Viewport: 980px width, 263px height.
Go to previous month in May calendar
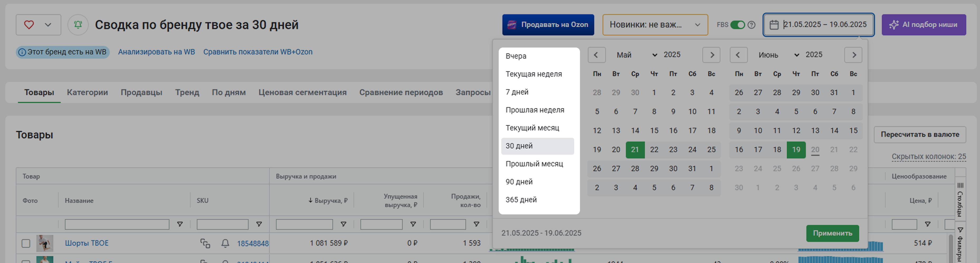[x=597, y=55]
